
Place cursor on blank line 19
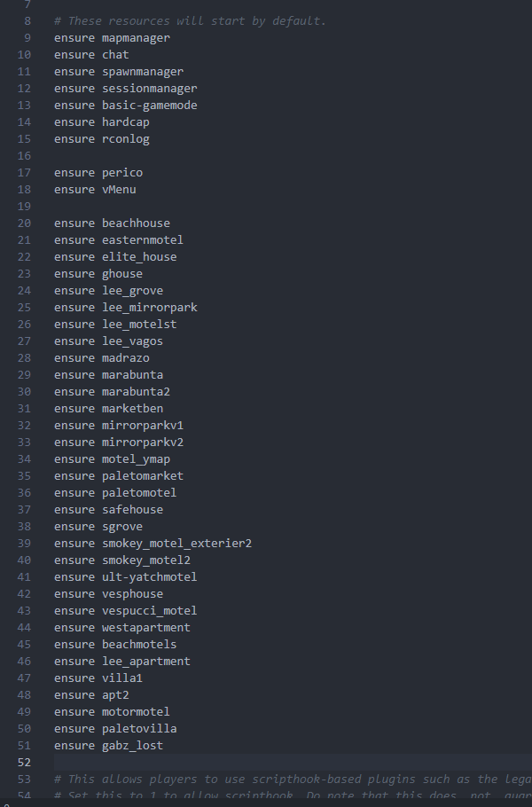(x=293, y=207)
